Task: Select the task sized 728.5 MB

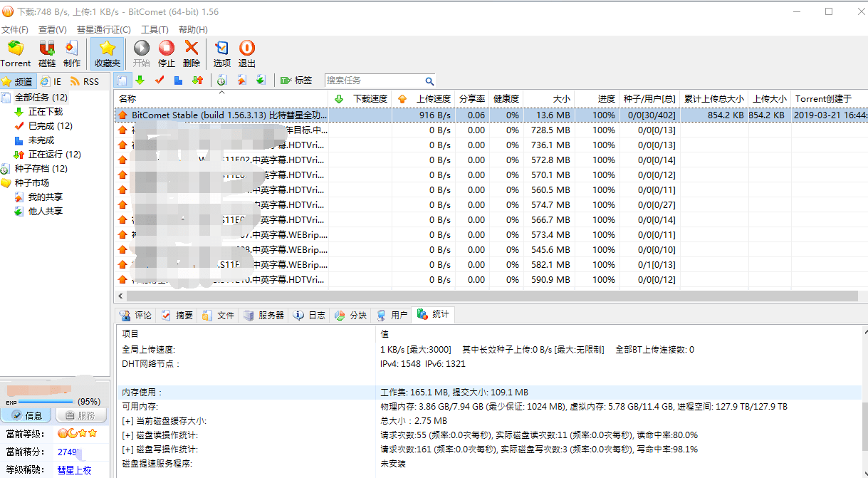Action: (x=491, y=130)
